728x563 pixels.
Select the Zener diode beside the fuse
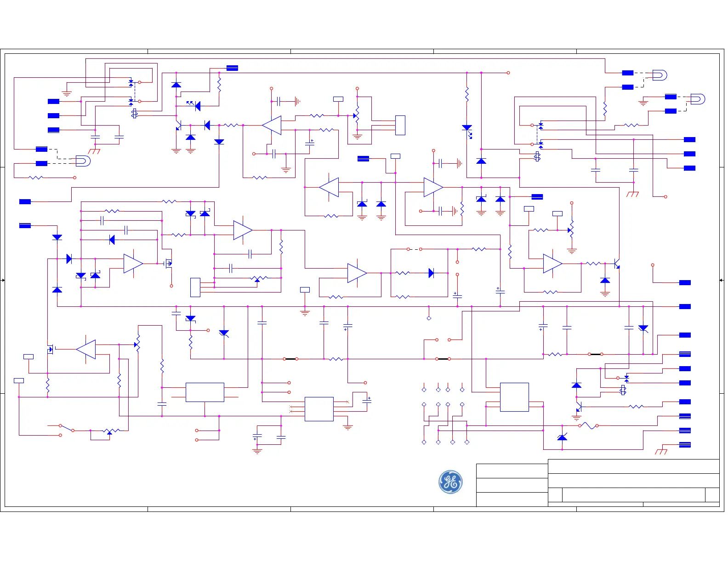click(x=562, y=437)
